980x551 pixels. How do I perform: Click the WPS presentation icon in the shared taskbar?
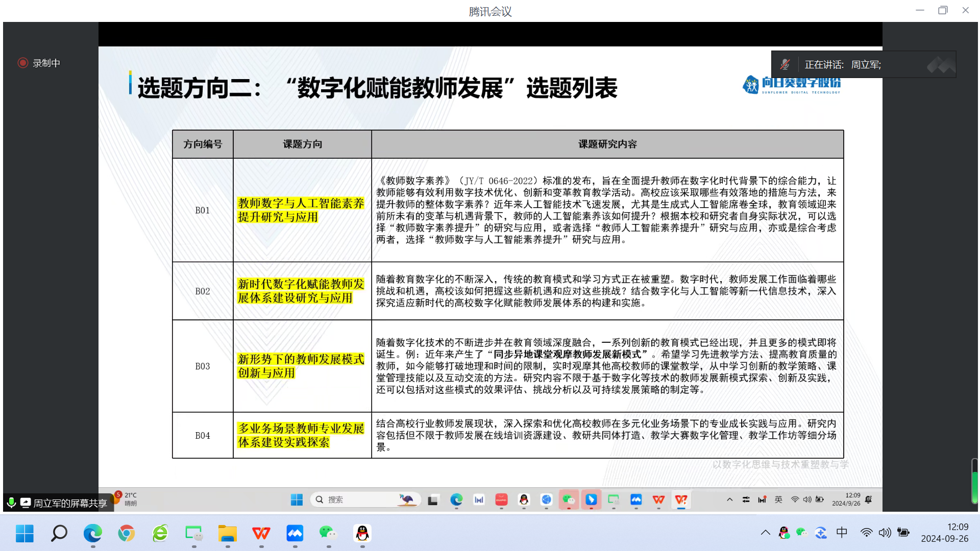coord(681,499)
